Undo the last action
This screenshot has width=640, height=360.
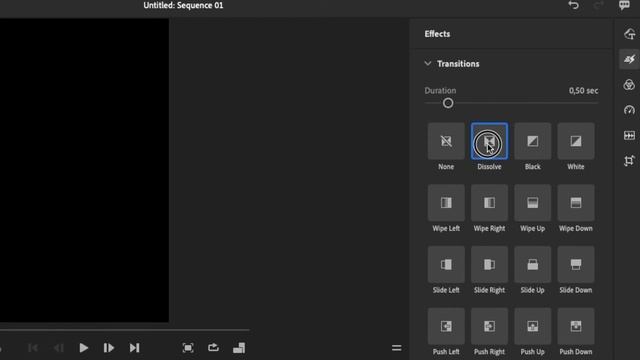pyautogui.click(x=573, y=5)
